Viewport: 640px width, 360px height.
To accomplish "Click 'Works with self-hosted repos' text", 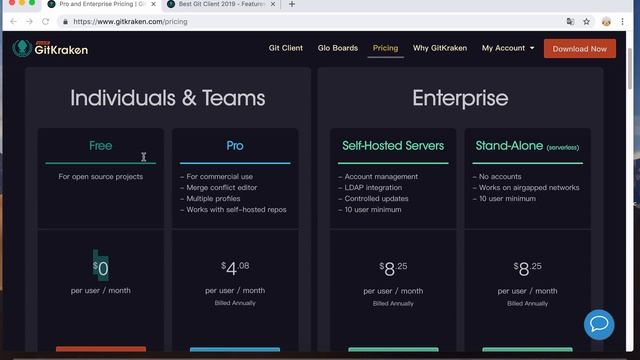I will (236, 210).
